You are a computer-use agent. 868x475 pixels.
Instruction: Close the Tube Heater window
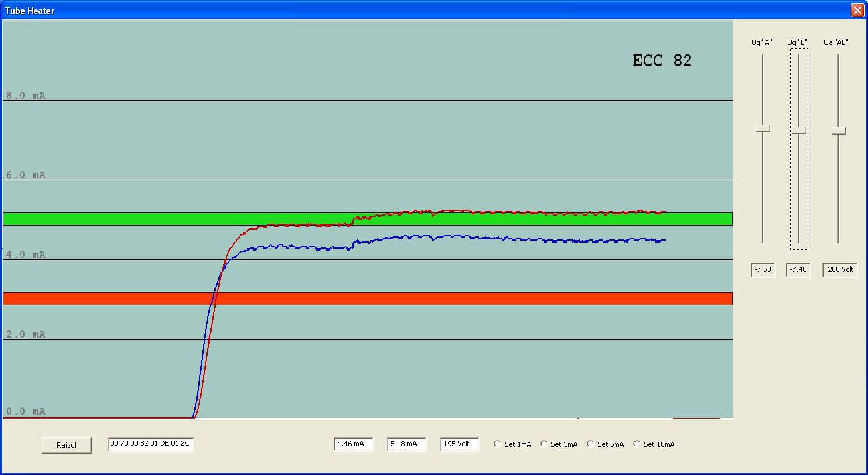(857, 11)
